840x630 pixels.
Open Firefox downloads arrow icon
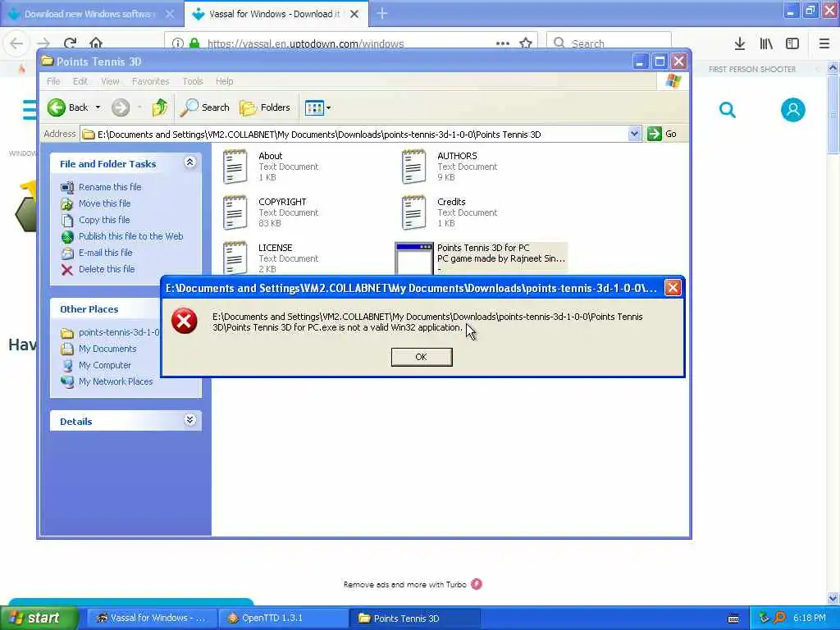[x=740, y=44]
